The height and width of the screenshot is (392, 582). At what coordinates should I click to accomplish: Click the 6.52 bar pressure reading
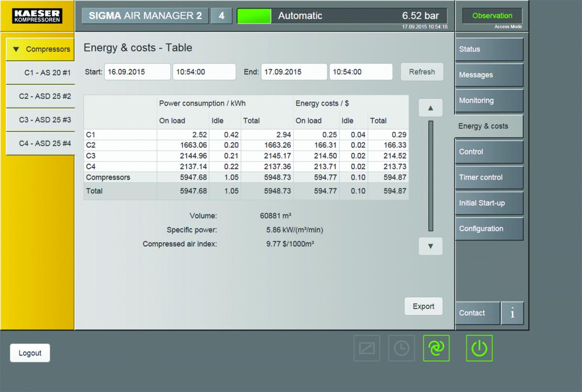click(420, 16)
